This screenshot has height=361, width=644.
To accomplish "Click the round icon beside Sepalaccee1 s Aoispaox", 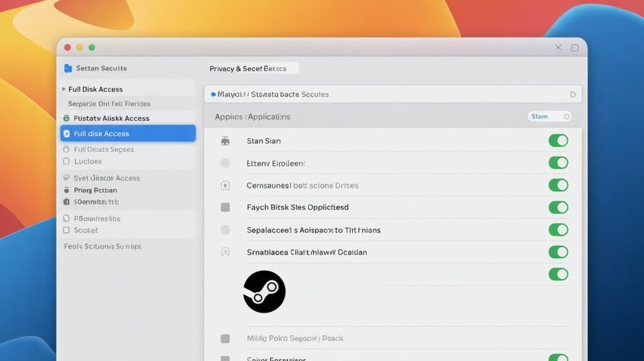I will pyautogui.click(x=225, y=230).
